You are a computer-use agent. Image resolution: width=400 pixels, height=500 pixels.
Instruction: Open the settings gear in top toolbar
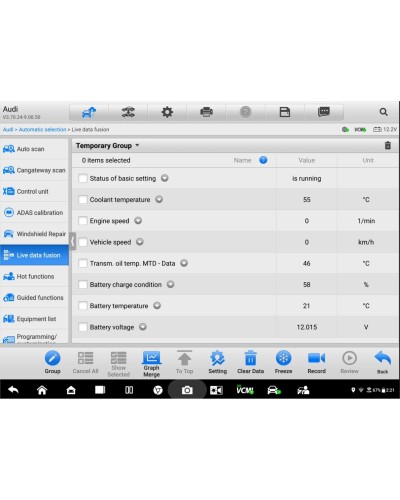[167, 112]
